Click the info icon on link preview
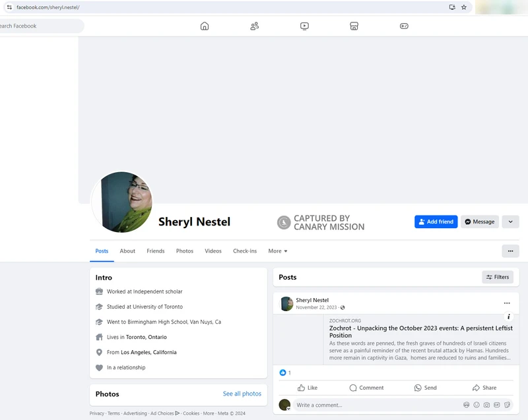This screenshot has height=420, width=528. click(x=508, y=316)
